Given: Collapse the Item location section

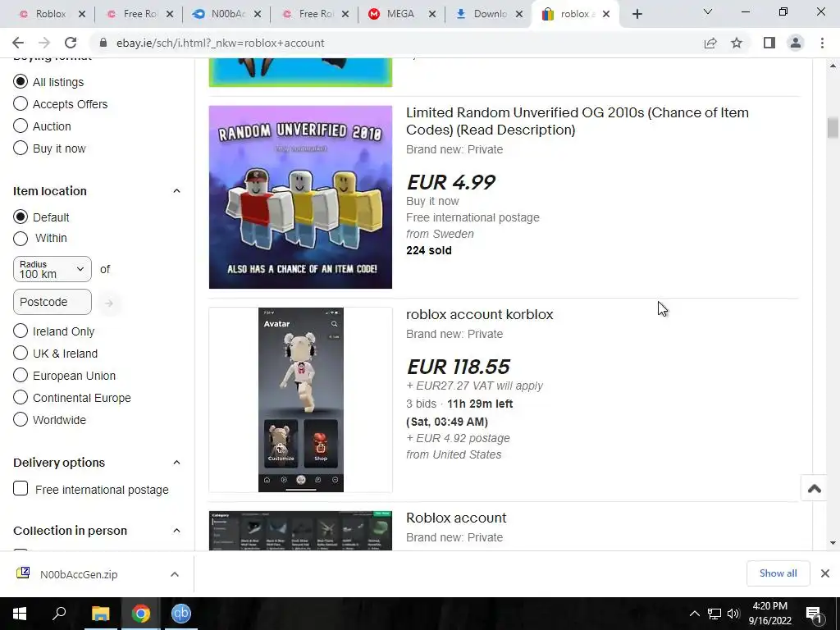Looking at the screenshot, I should pyautogui.click(x=176, y=190).
